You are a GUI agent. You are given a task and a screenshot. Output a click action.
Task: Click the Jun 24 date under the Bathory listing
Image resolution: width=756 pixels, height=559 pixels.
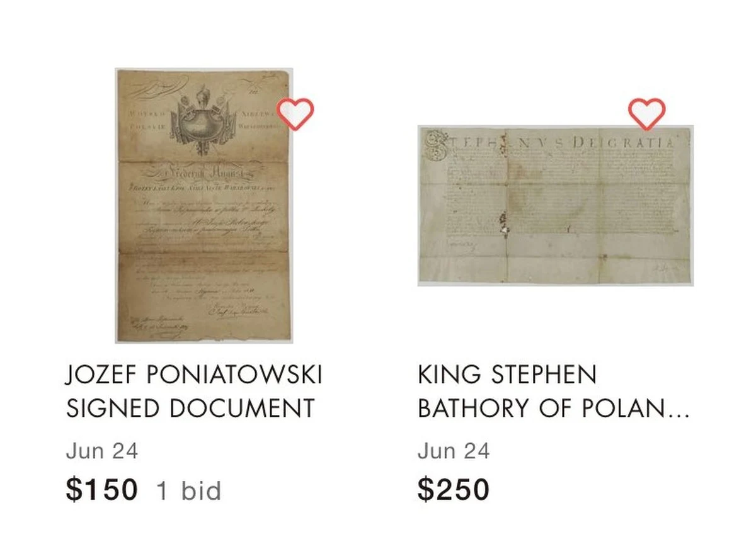click(x=453, y=451)
